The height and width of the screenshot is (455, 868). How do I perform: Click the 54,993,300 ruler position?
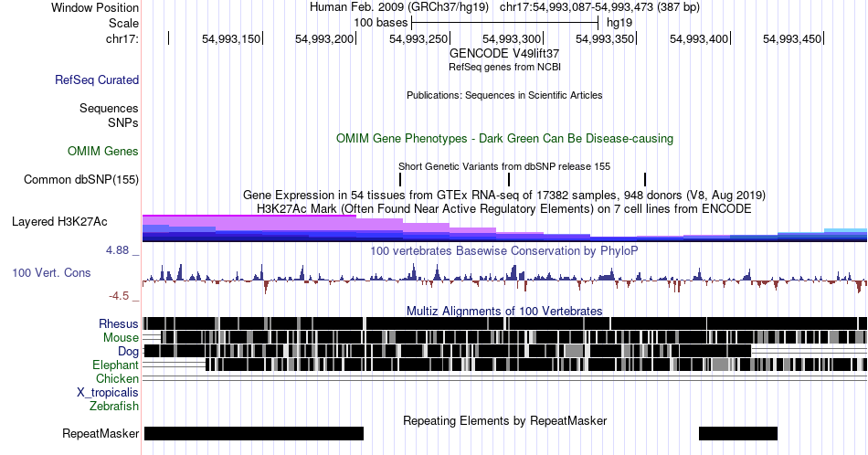512,38
